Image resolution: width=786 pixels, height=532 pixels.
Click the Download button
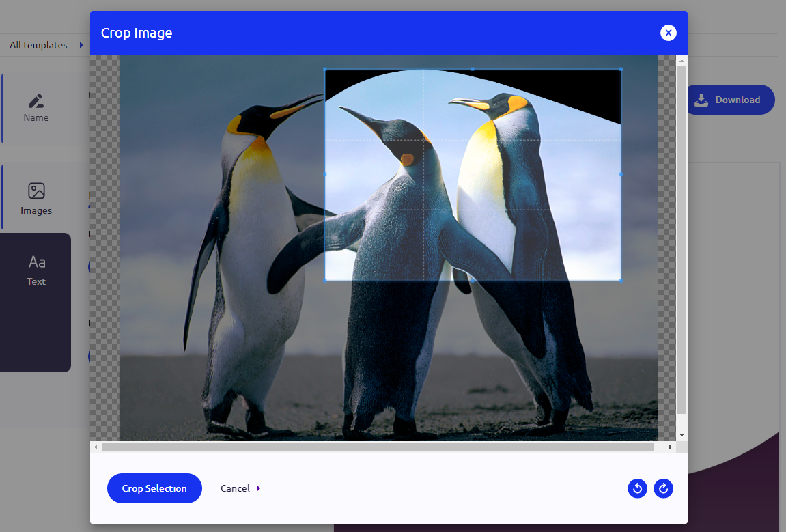pos(729,100)
